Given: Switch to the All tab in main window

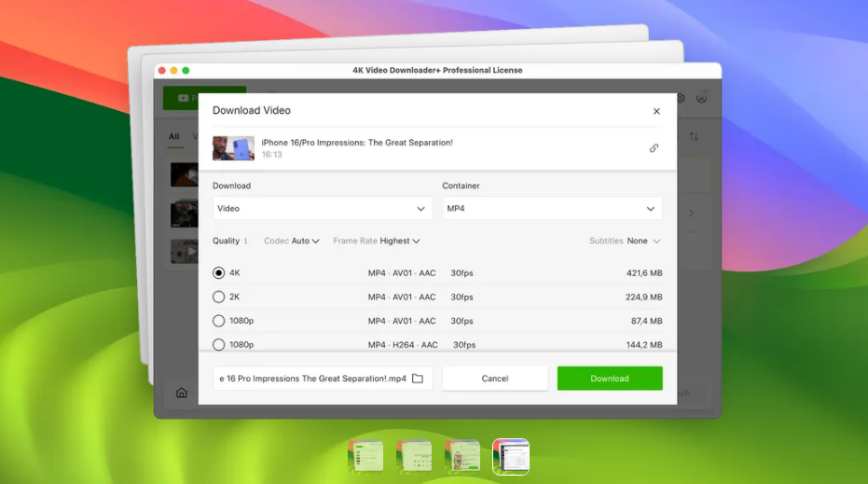Looking at the screenshot, I should click(x=174, y=137).
